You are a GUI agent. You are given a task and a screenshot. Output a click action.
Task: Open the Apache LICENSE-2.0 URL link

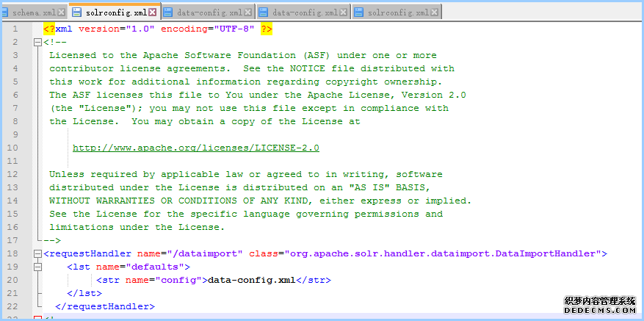point(195,148)
